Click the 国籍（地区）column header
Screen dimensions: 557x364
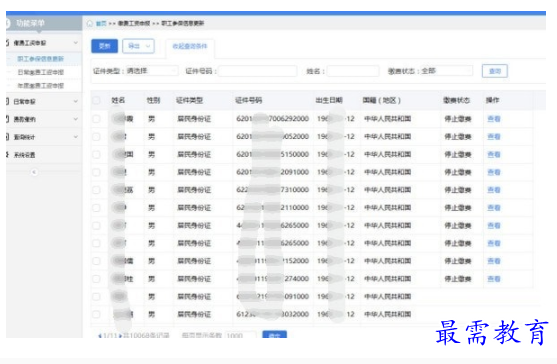pos(382,100)
